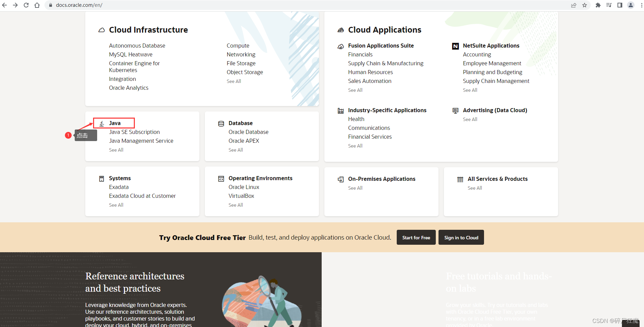Open the profile avatar icon
This screenshot has width=644, height=327.
pos(631,5)
